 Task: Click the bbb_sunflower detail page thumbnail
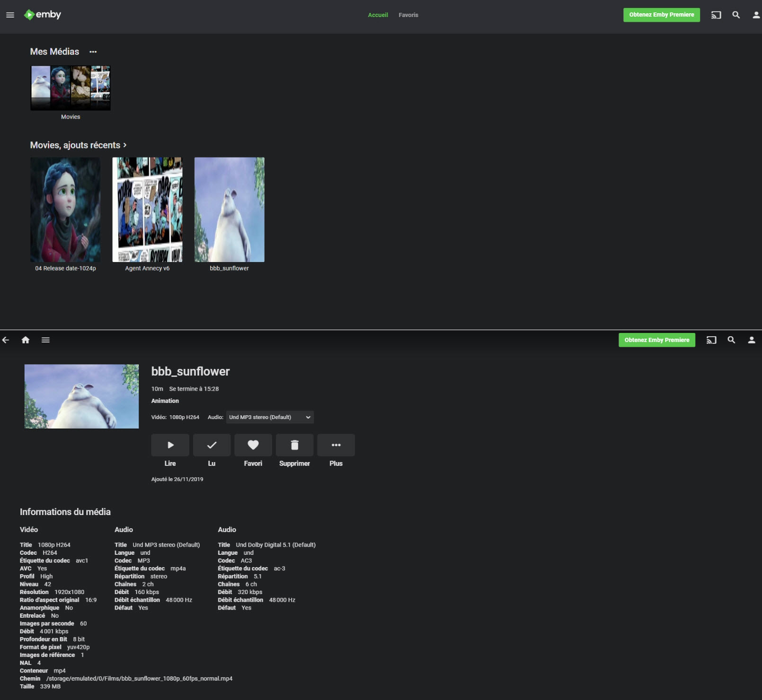point(81,396)
